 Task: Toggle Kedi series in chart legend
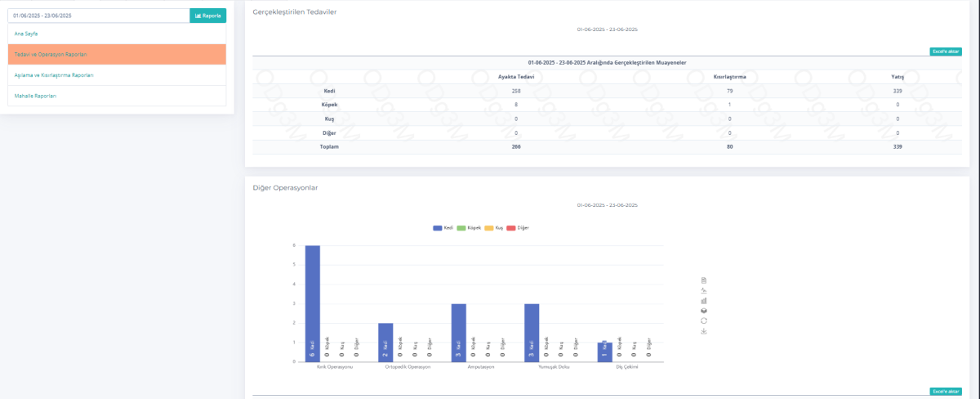pos(443,227)
